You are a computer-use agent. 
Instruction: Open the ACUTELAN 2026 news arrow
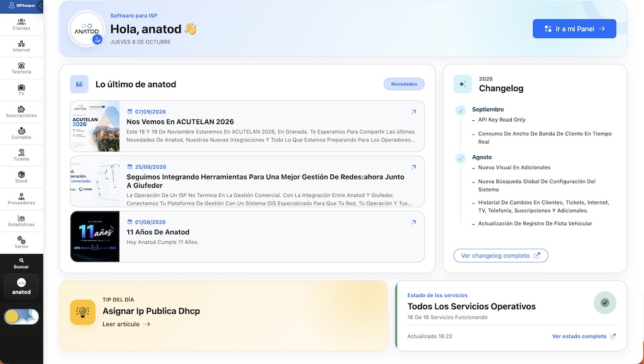pyautogui.click(x=413, y=112)
